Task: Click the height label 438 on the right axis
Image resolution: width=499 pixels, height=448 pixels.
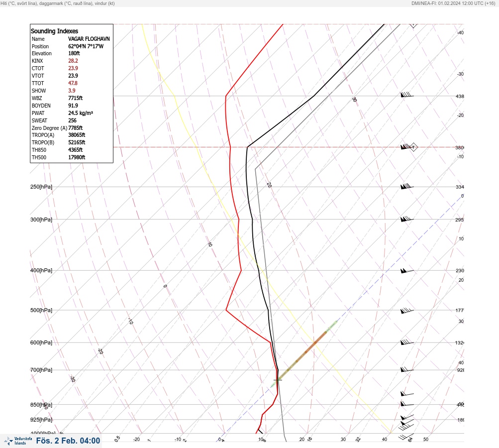Action: coord(460,96)
